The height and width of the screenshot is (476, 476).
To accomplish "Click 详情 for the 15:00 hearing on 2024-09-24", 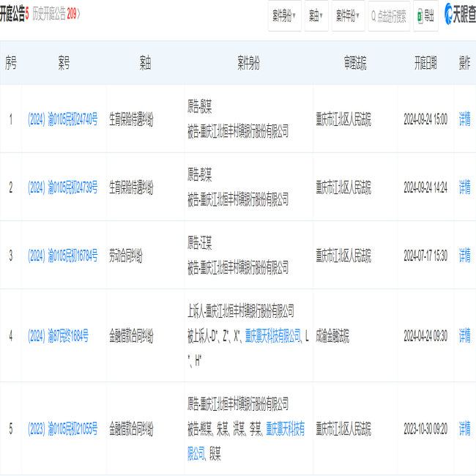I will tap(464, 119).
